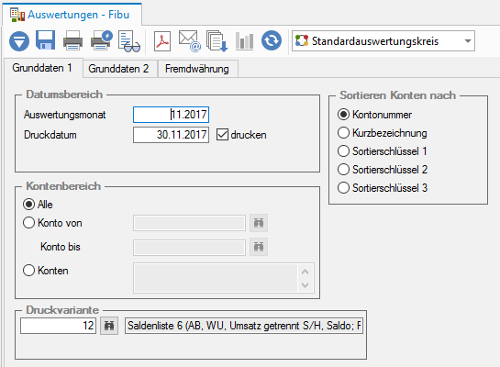Select the Konto von radio button
Image resolution: width=500 pixels, height=367 pixels.
pyautogui.click(x=29, y=222)
